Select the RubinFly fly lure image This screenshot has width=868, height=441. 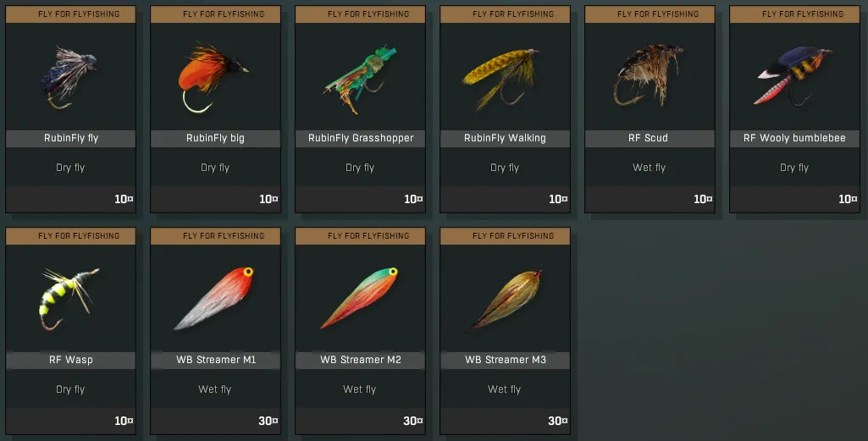tap(69, 78)
